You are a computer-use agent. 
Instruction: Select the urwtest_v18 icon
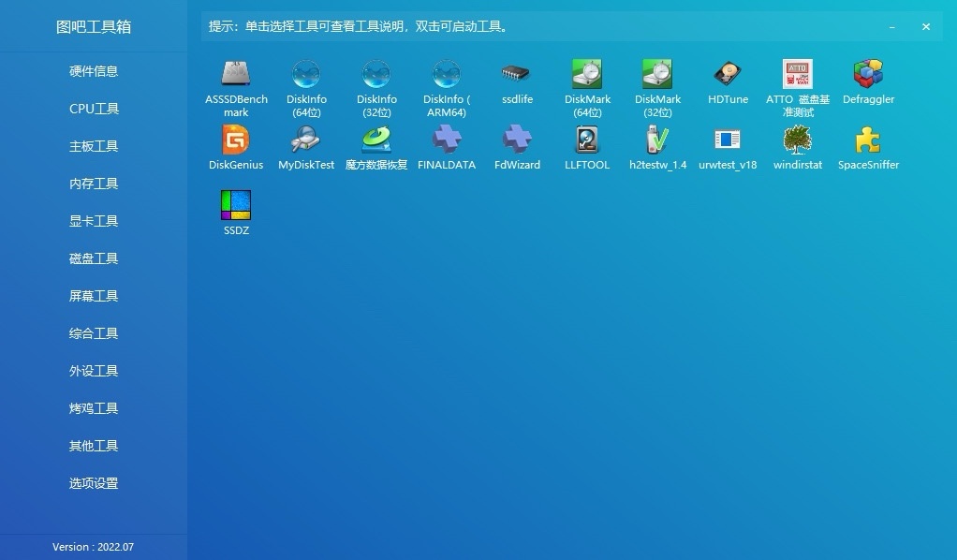coord(728,140)
